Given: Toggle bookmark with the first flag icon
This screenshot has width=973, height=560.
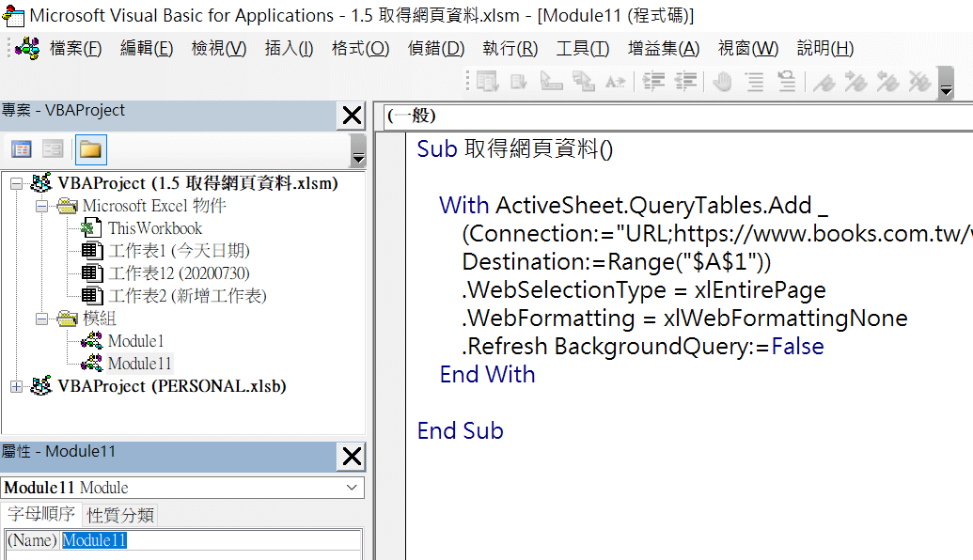Looking at the screenshot, I should coord(824,81).
